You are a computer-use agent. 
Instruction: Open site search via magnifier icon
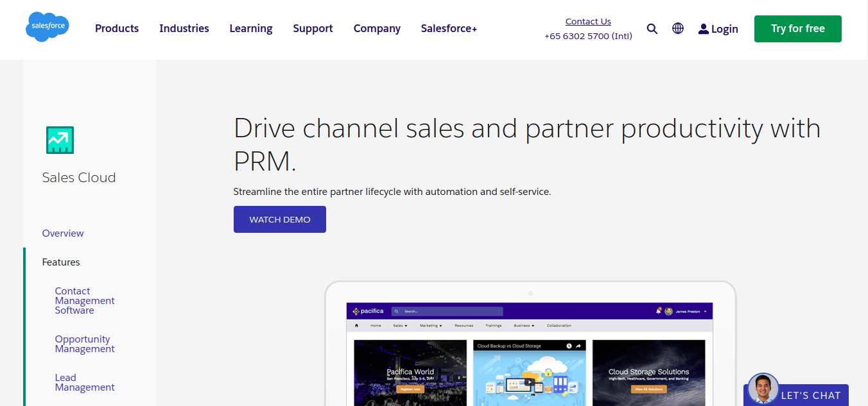[652, 28]
